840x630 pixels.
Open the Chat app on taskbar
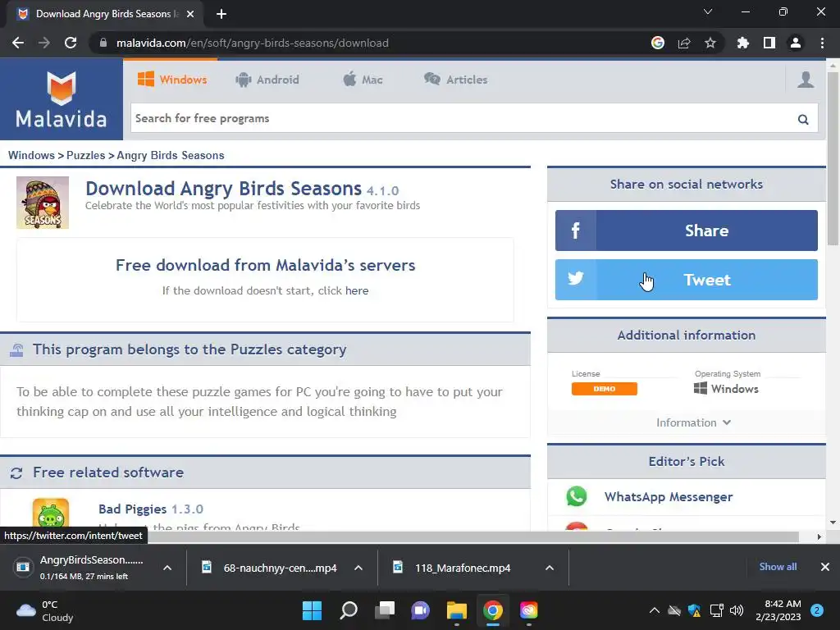click(x=421, y=610)
